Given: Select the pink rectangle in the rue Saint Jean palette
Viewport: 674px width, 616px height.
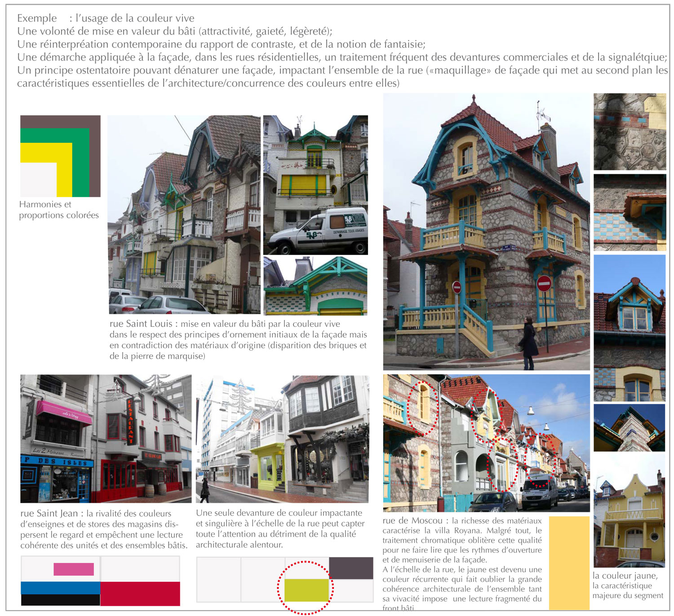Looking at the screenshot, I should [74, 569].
